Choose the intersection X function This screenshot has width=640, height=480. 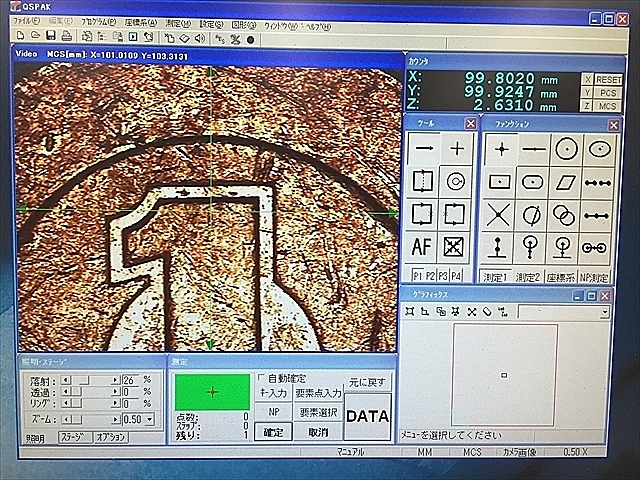[x=498, y=215]
